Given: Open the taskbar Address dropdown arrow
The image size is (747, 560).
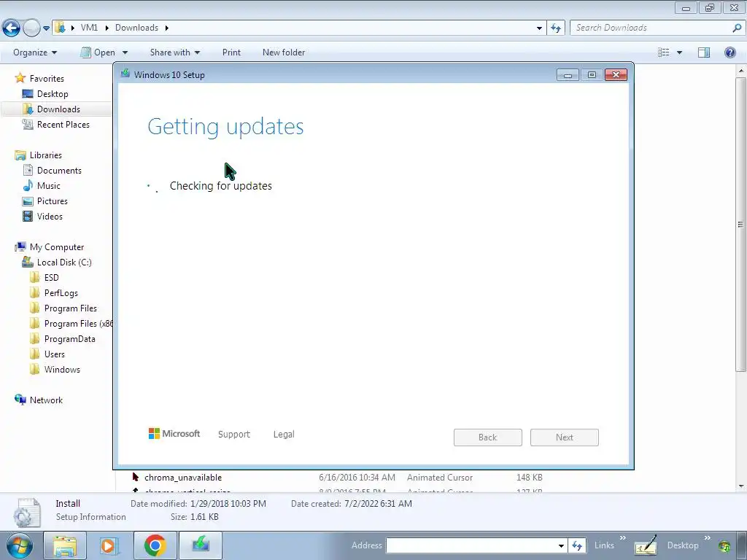Looking at the screenshot, I should 561,545.
